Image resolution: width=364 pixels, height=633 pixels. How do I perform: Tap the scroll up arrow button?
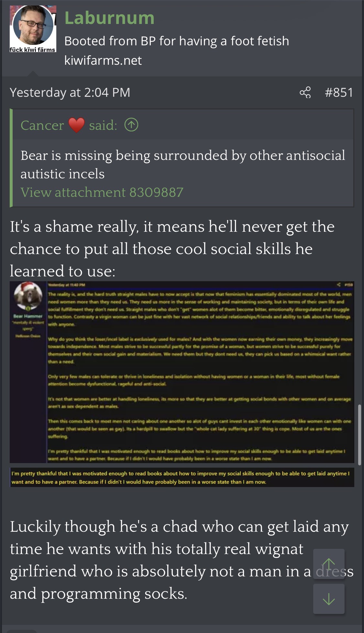[329, 564]
